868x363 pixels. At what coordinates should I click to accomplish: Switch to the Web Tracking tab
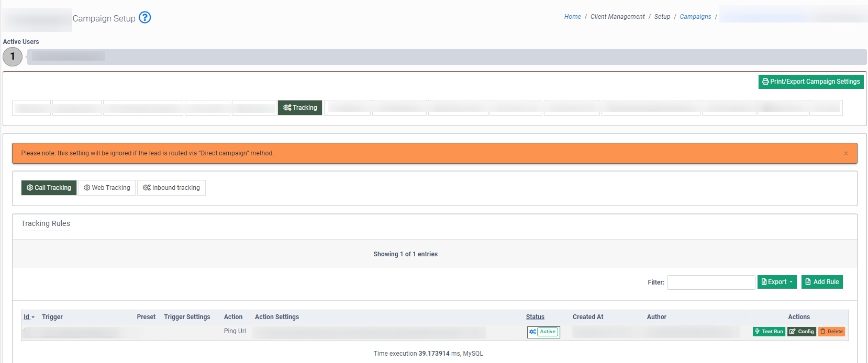click(x=107, y=188)
